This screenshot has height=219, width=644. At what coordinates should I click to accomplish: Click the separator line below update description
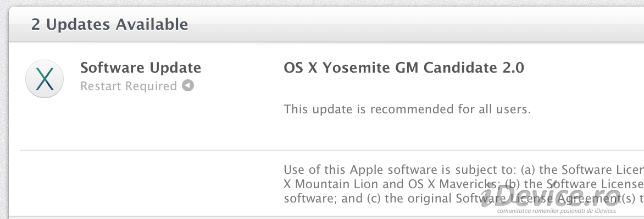pos(332,150)
